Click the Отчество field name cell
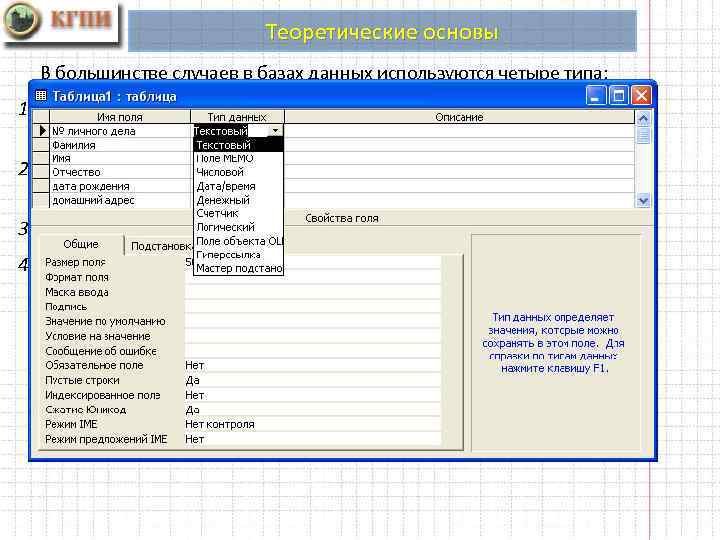720x540 pixels. pyautogui.click(x=120, y=172)
